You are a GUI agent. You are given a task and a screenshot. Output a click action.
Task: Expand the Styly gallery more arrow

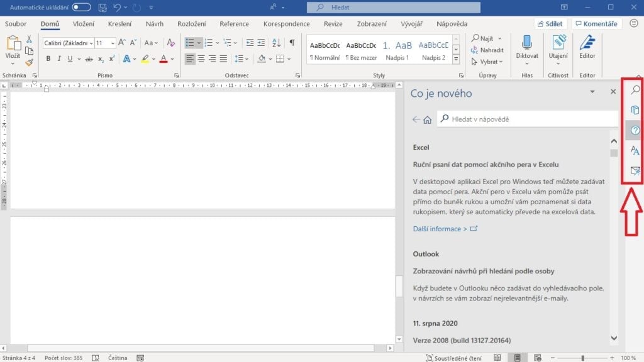[x=456, y=60]
